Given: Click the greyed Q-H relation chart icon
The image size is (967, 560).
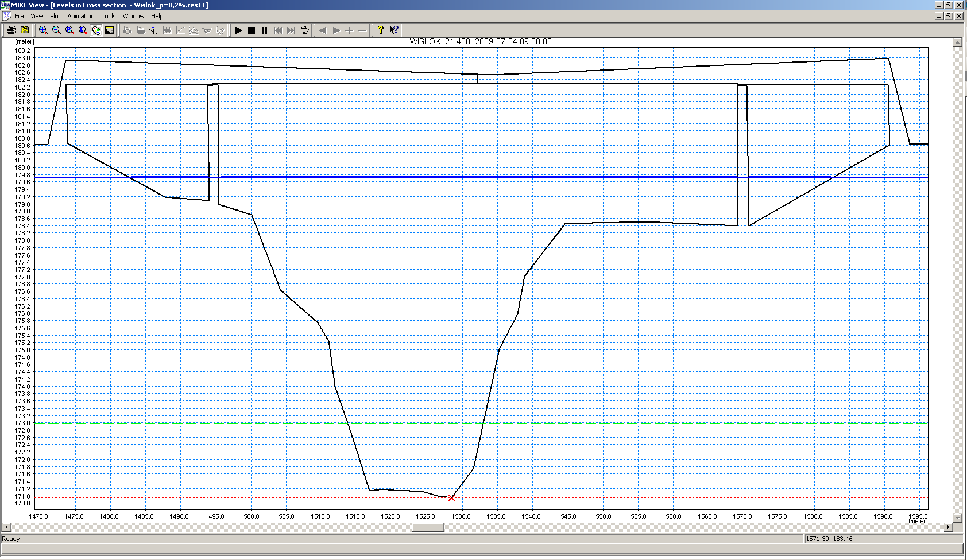Looking at the screenshot, I should coord(194,30).
